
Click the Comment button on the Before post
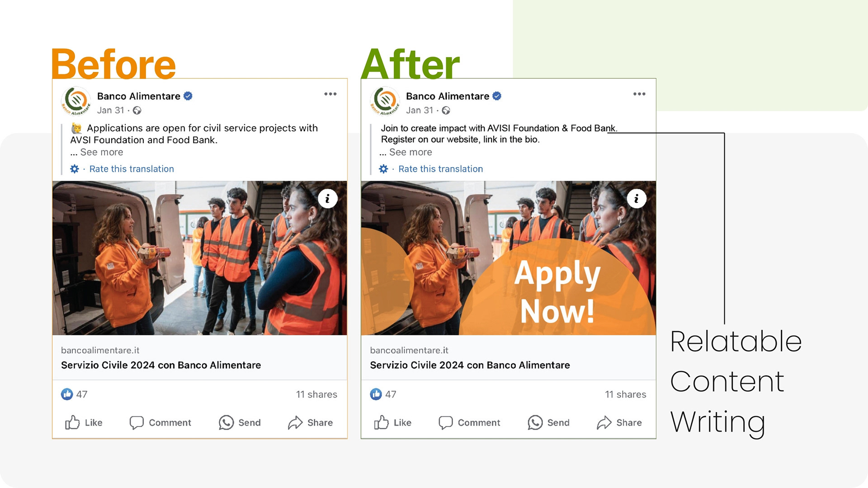(160, 422)
